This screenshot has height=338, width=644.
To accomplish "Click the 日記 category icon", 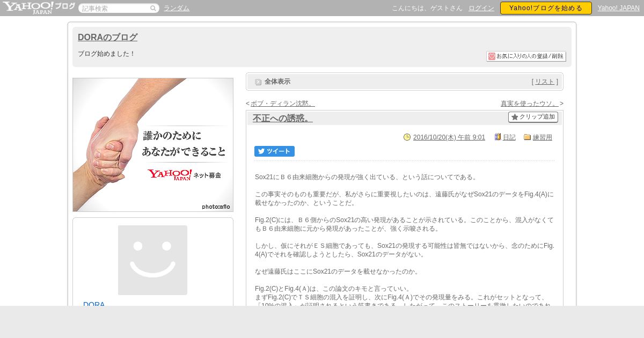I will [497, 137].
